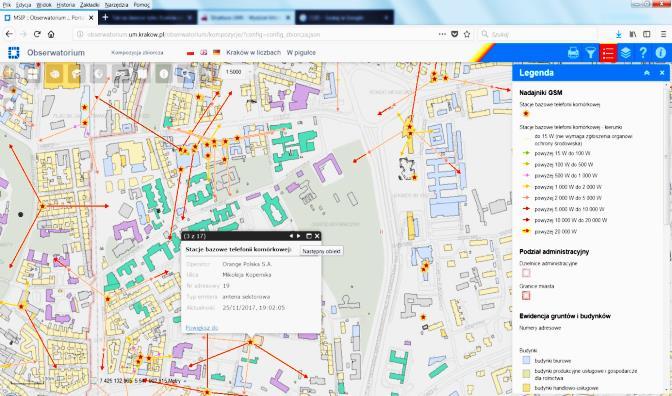The width and height of the screenshot is (672, 396).
Task: Show next object in popup
Action: click(x=299, y=236)
